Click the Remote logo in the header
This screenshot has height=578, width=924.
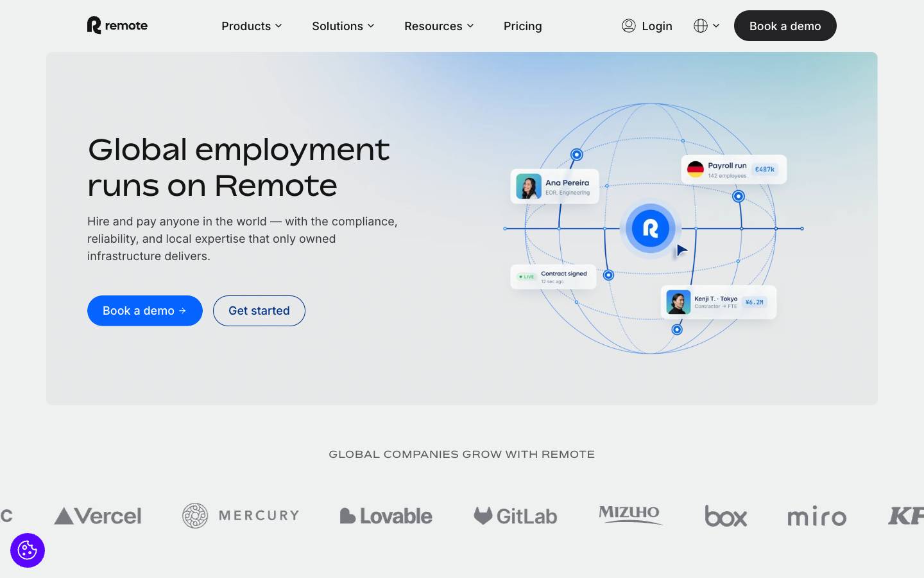[x=117, y=26]
